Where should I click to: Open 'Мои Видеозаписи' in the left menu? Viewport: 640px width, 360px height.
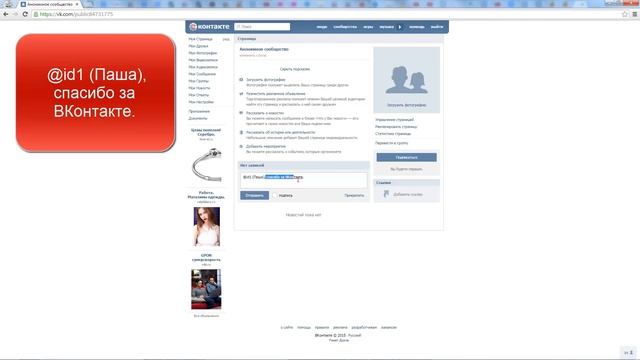pyautogui.click(x=203, y=60)
